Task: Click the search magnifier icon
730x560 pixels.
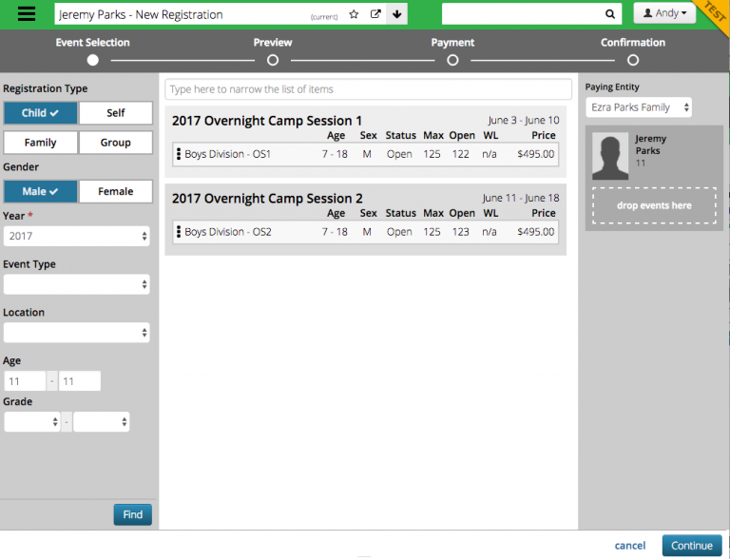Action: [610, 14]
